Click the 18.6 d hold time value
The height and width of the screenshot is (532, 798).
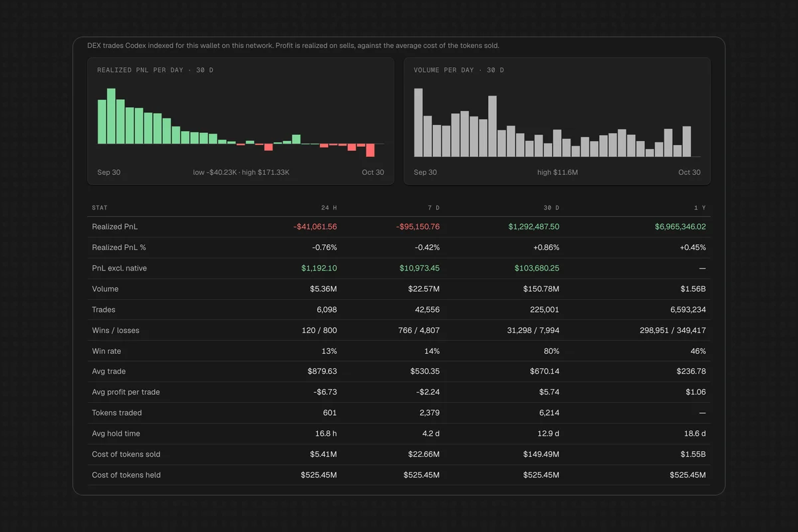coord(694,433)
